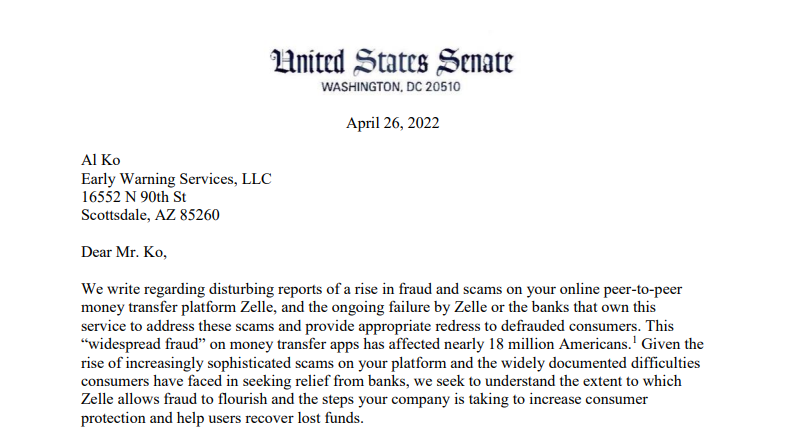Click the word "peer-to-peer"
This screenshot has height=433, width=791.
[639, 289]
